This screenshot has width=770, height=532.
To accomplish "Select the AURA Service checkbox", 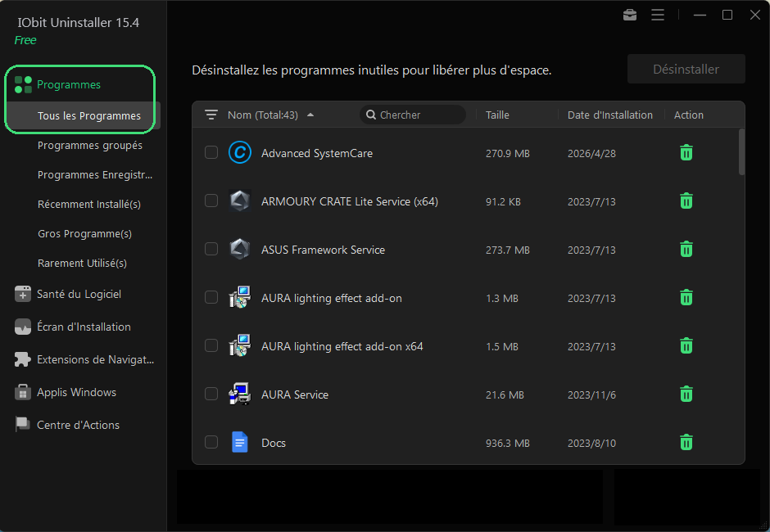I will coord(211,394).
